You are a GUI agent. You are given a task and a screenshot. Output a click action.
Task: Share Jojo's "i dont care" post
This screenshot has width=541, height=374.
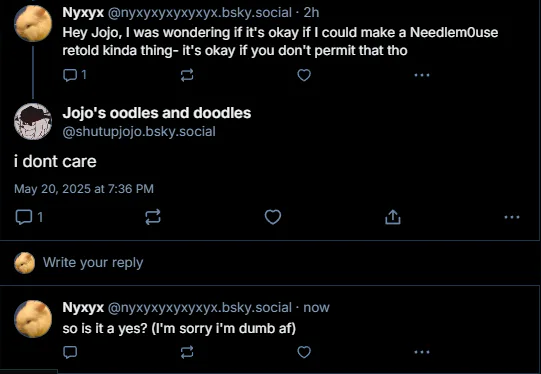click(393, 217)
